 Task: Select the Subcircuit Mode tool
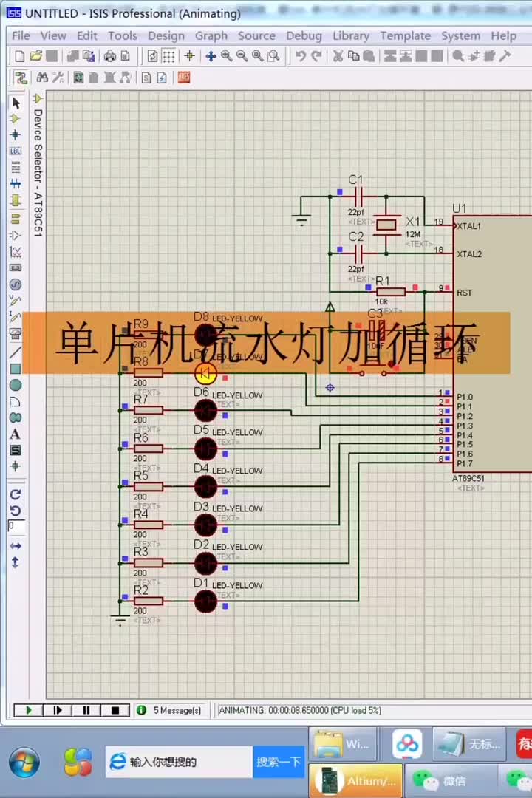[x=16, y=200]
